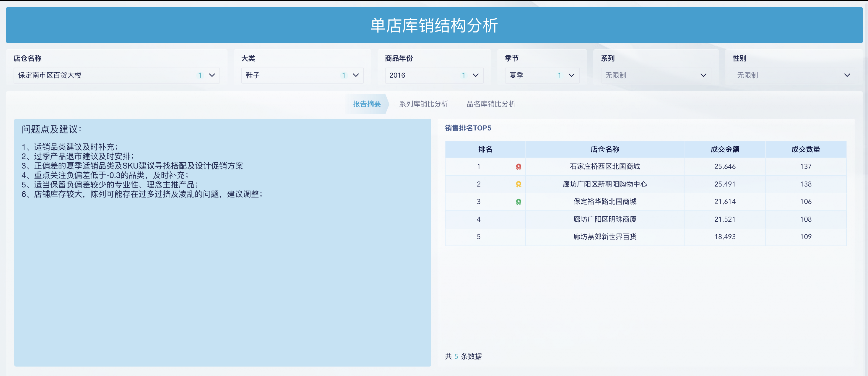Click the selection count badge in 大类 filter
Screen dimensions: 868x376
tap(344, 75)
